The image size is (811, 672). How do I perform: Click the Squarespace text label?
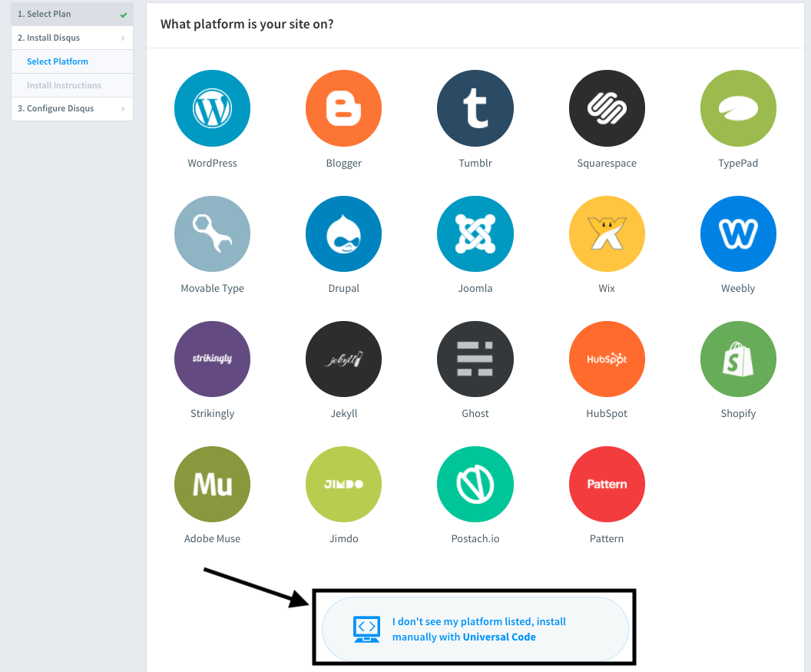(607, 164)
